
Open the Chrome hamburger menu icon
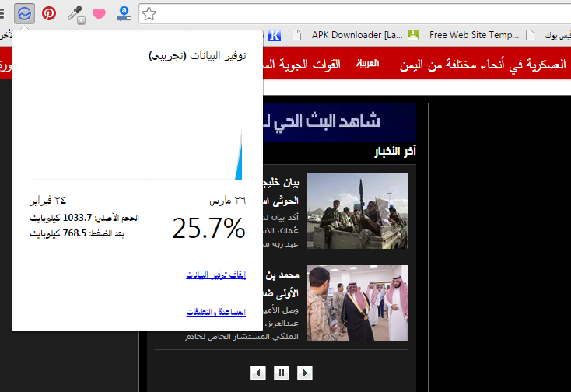[2, 13]
